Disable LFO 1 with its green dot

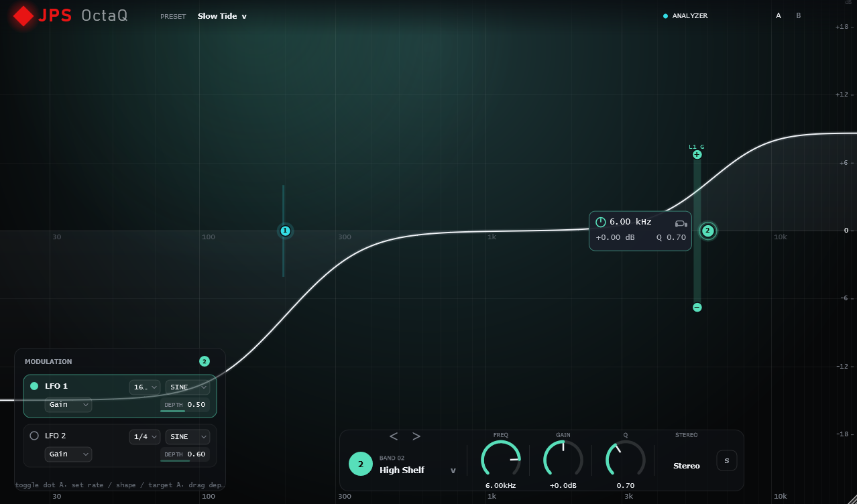(x=34, y=386)
